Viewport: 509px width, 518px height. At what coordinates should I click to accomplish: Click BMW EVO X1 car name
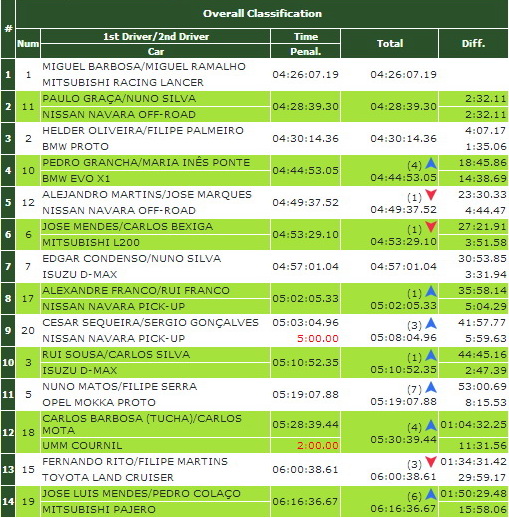[x=76, y=178]
